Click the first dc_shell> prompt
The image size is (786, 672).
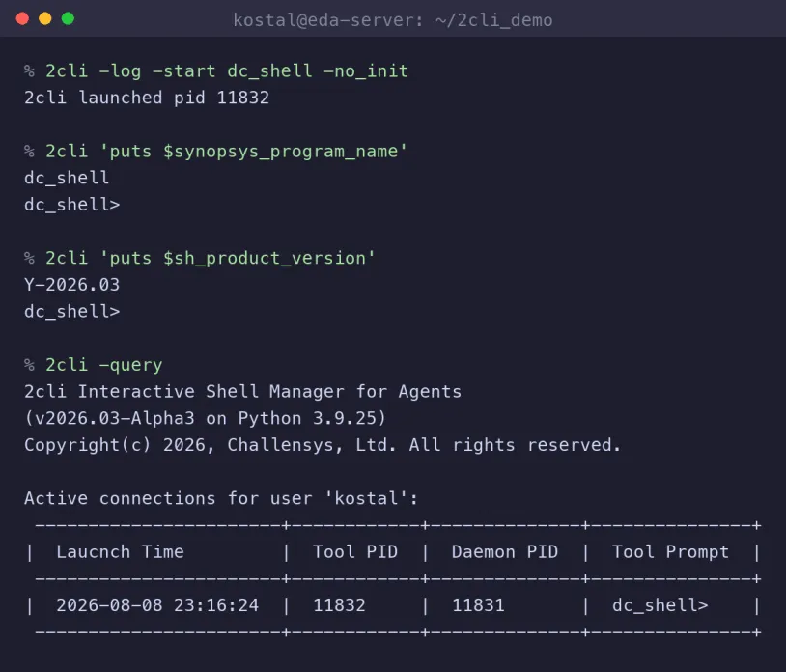(x=72, y=205)
